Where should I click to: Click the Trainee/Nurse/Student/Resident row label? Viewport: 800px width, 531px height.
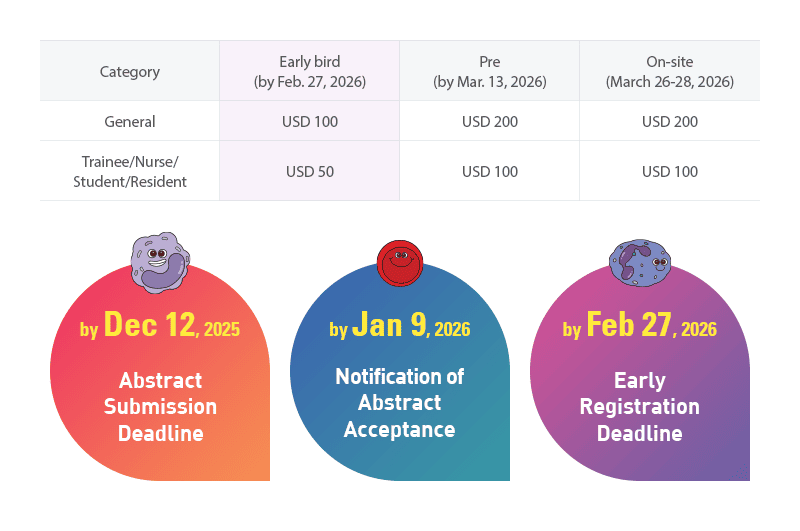130,171
